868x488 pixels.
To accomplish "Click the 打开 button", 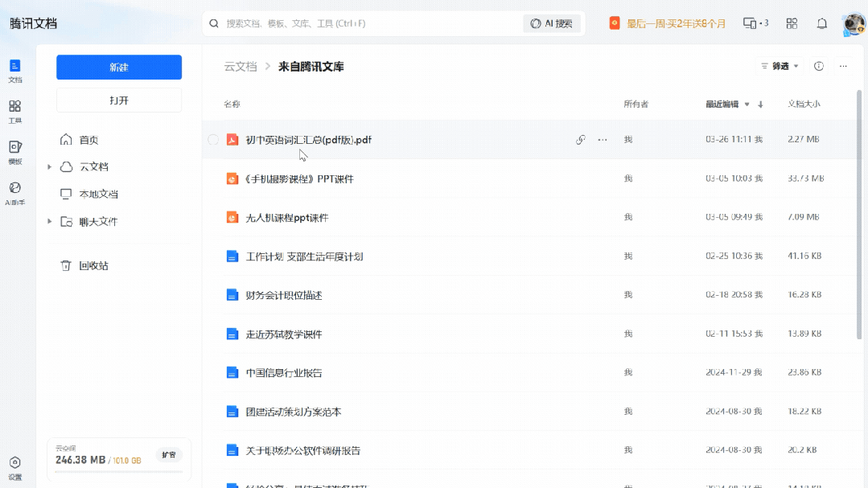I will click(119, 100).
